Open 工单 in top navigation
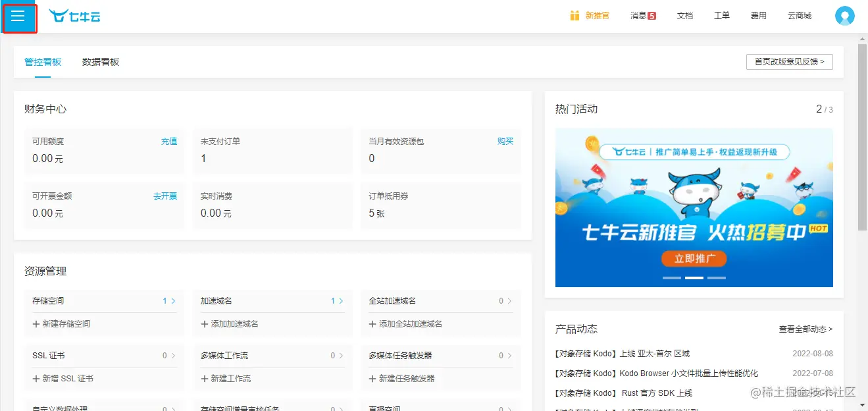 (722, 16)
